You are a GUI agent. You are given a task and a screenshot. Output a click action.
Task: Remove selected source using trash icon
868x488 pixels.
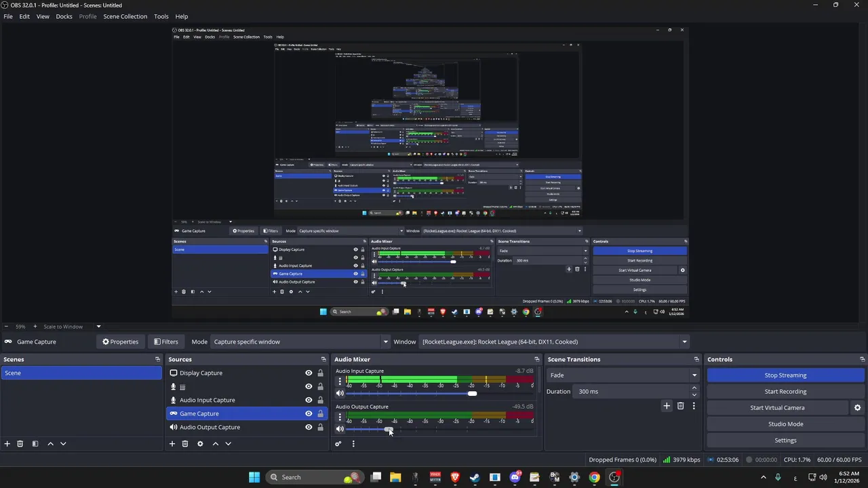pos(185,444)
